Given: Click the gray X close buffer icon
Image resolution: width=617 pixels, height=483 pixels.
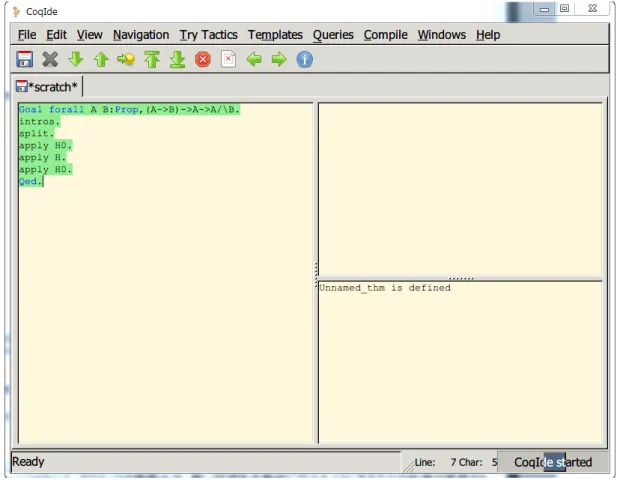Looking at the screenshot, I should tap(50, 59).
